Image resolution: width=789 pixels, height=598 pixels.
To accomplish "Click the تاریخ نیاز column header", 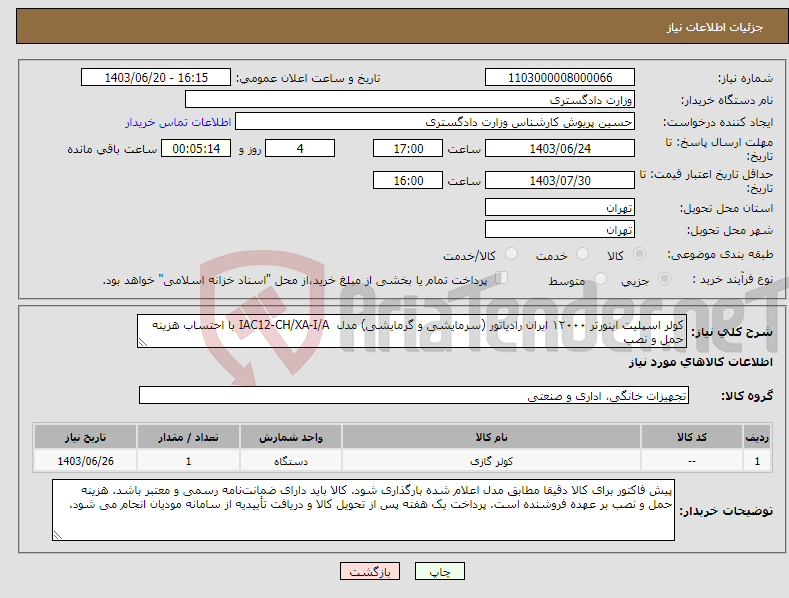I will click(85, 437).
